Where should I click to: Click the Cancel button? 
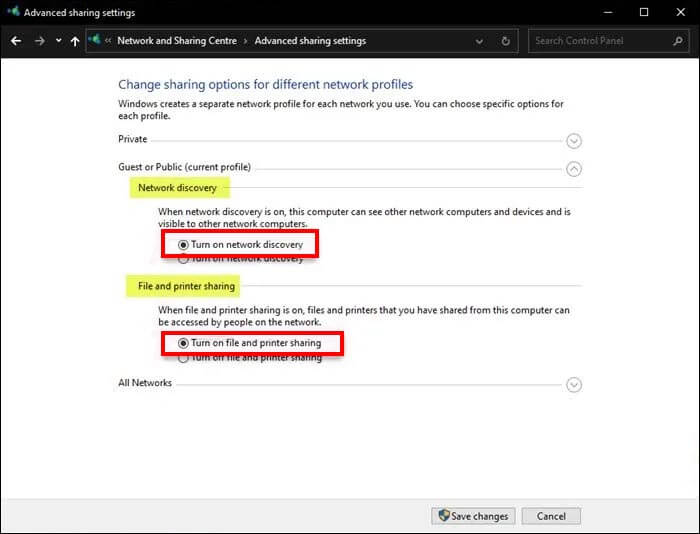point(551,516)
